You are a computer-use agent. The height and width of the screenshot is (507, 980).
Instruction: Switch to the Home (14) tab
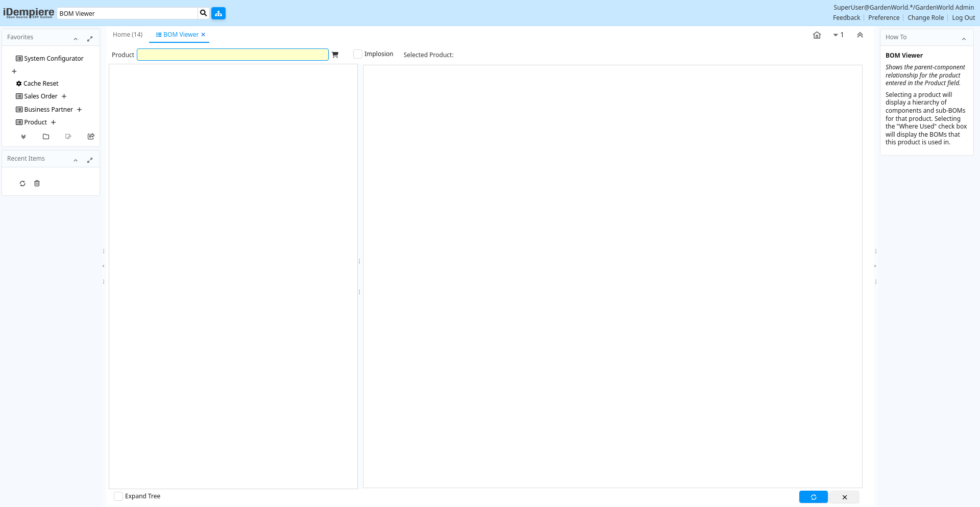click(x=128, y=35)
